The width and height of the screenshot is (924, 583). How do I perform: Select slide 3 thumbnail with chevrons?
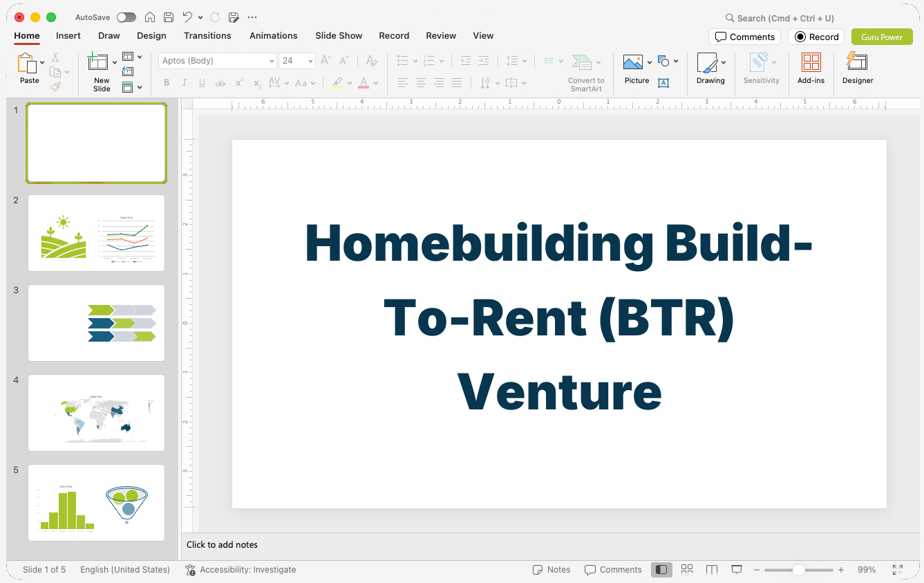96,323
